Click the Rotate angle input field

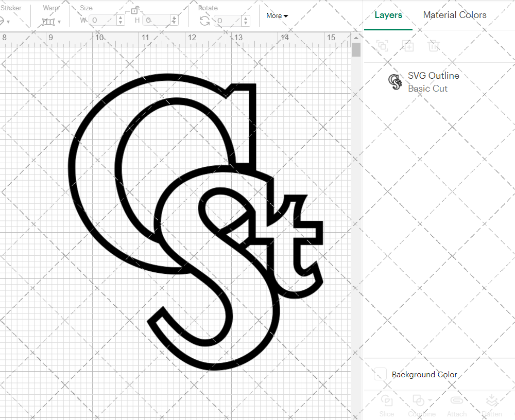(228, 21)
